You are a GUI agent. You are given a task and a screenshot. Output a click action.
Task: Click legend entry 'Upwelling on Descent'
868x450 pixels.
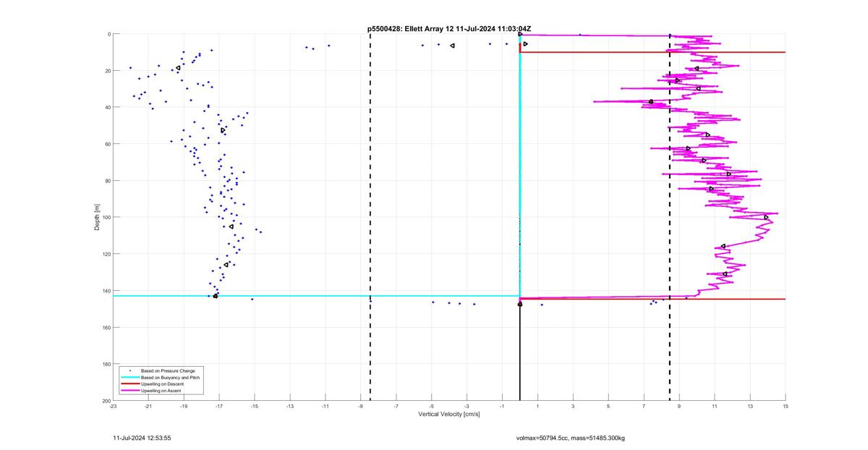coord(163,384)
